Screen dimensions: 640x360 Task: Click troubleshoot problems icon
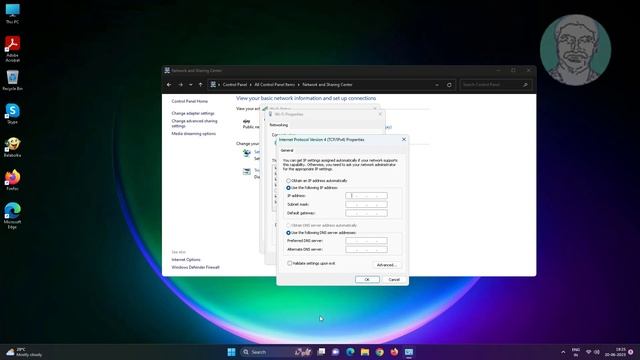[x=247, y=171]
